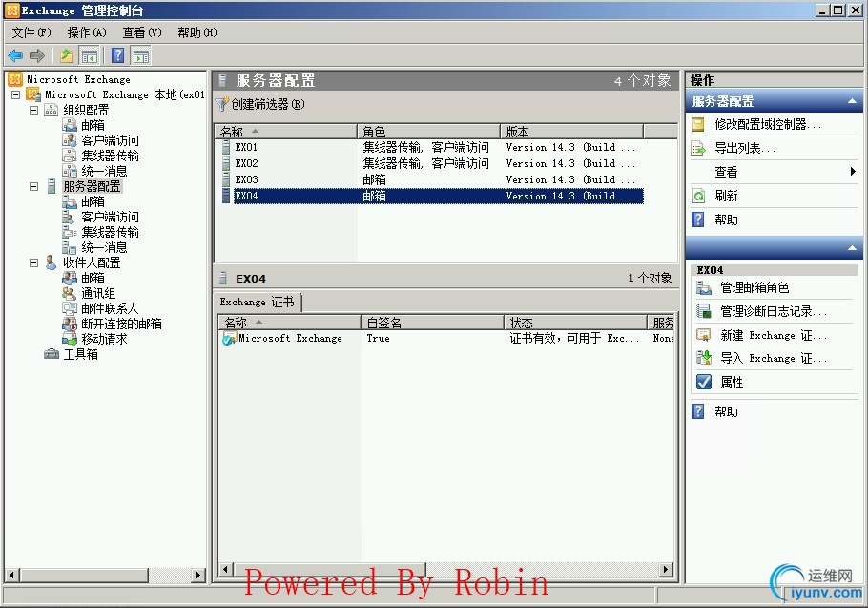Select 邮箱 under 服务器配置 in tree

coord(93,201)
